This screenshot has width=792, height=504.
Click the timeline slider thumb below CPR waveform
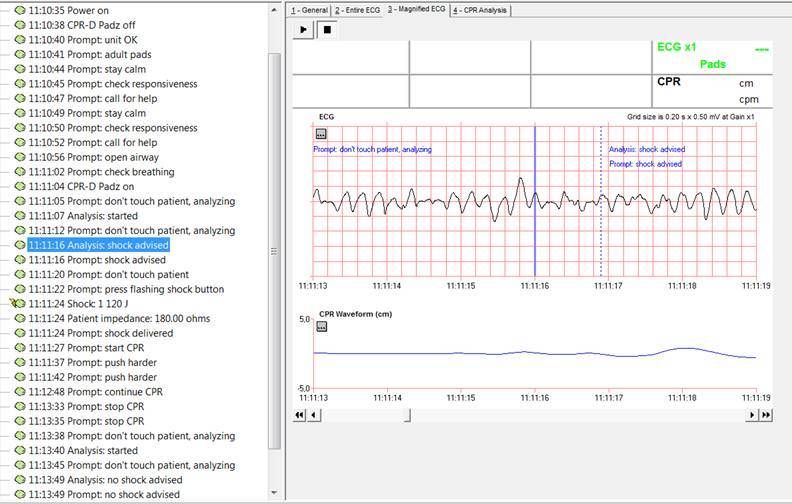point(408,415)
